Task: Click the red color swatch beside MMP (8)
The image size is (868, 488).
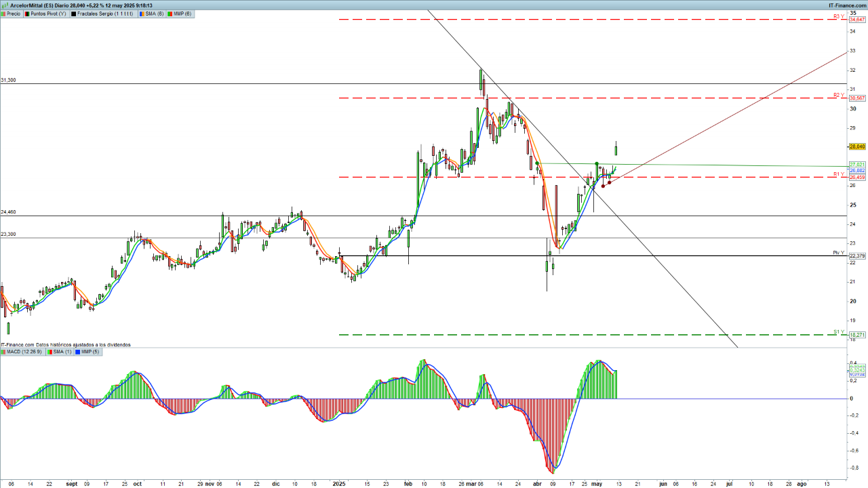Action: click(171, 14)
